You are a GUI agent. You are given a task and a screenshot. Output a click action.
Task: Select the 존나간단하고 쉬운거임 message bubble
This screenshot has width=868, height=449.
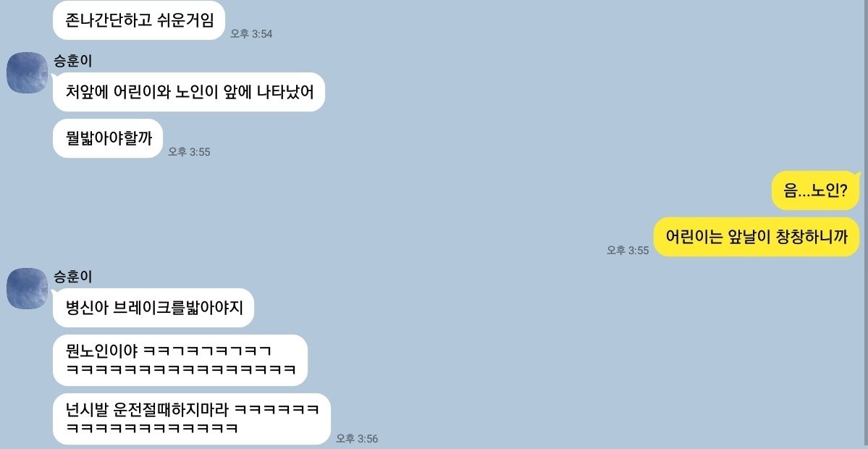point(139,20)
